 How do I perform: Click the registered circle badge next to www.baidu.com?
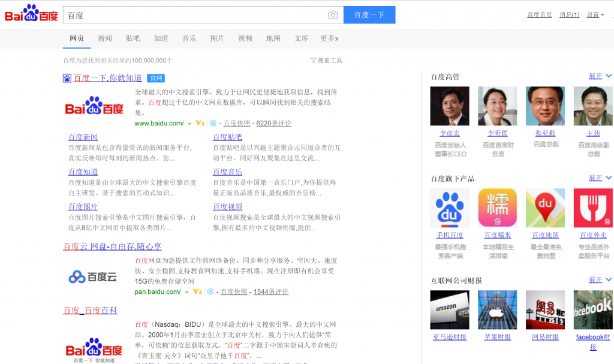tap(213, 123)
